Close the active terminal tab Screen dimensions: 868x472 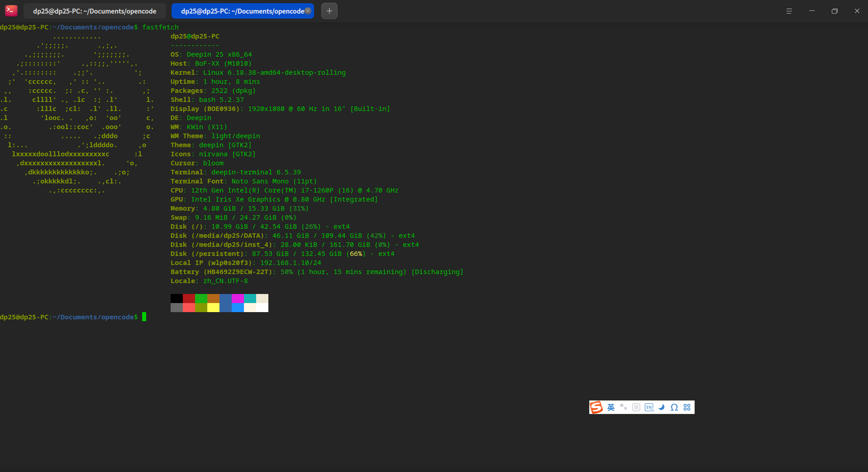pos(308,11)
